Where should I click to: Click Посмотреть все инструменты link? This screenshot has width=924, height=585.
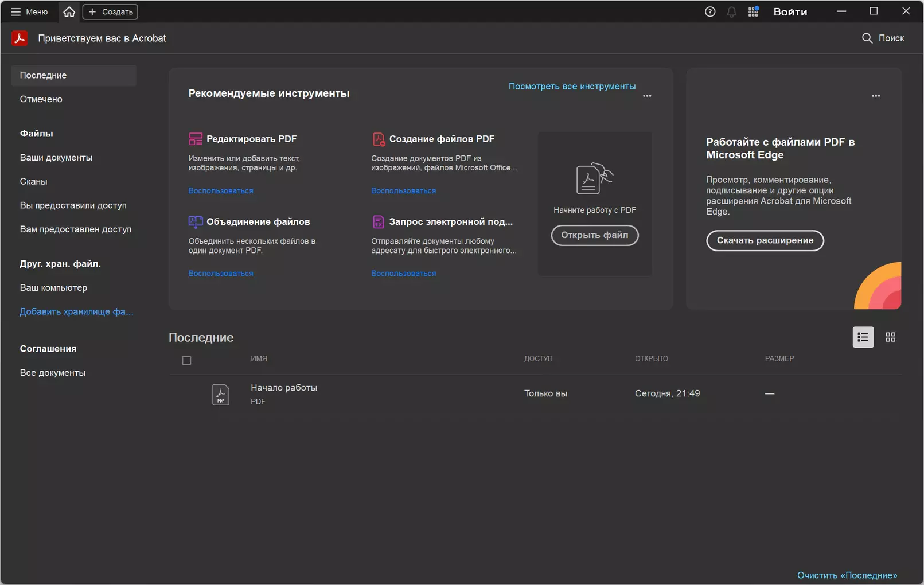pos(572,87)
